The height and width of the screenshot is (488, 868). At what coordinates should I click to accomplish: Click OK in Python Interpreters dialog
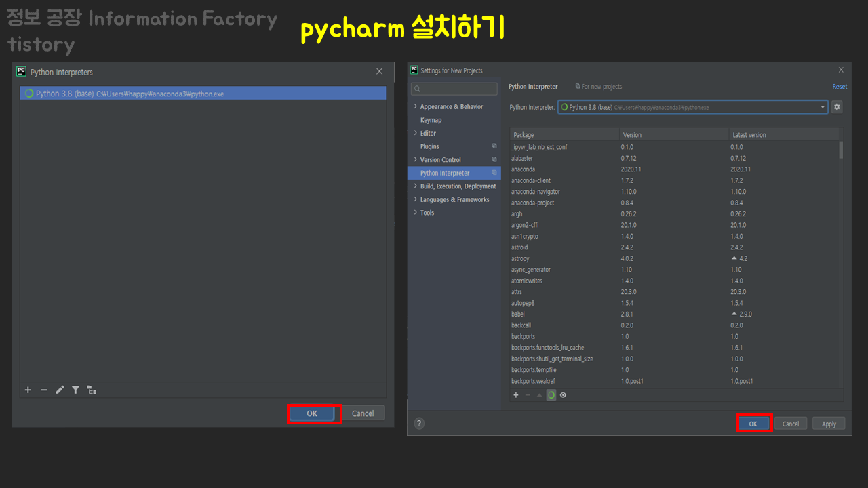312,413
